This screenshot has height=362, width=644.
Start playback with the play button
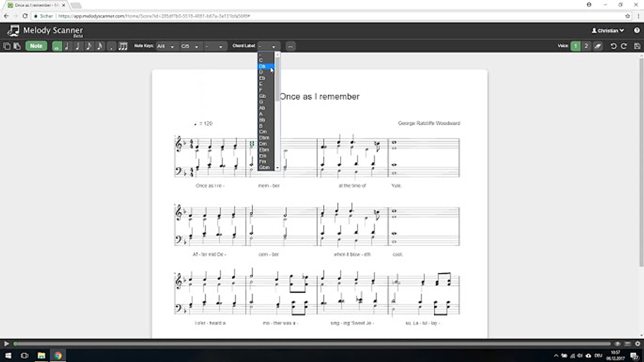pos(6,344)
